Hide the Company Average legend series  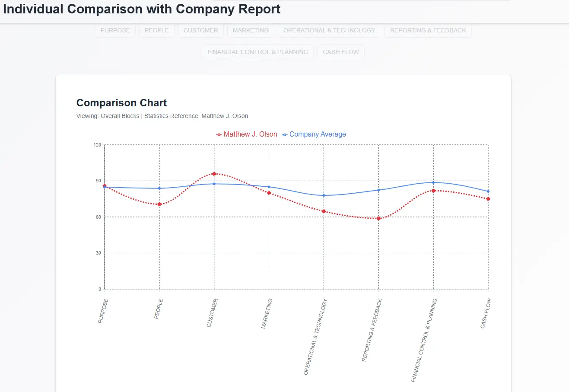click(x=314, y=134)
